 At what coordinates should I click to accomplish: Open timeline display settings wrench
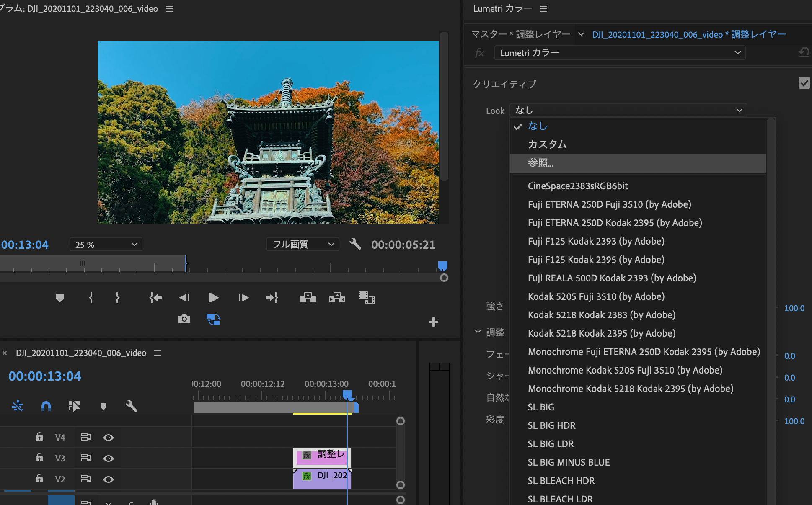132,406
